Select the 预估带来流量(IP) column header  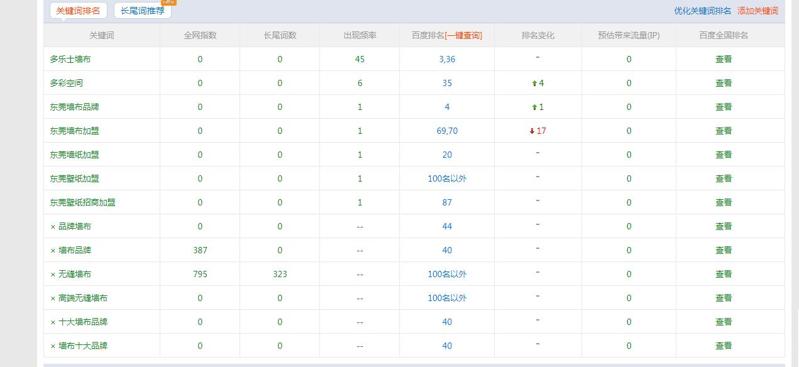629,36
